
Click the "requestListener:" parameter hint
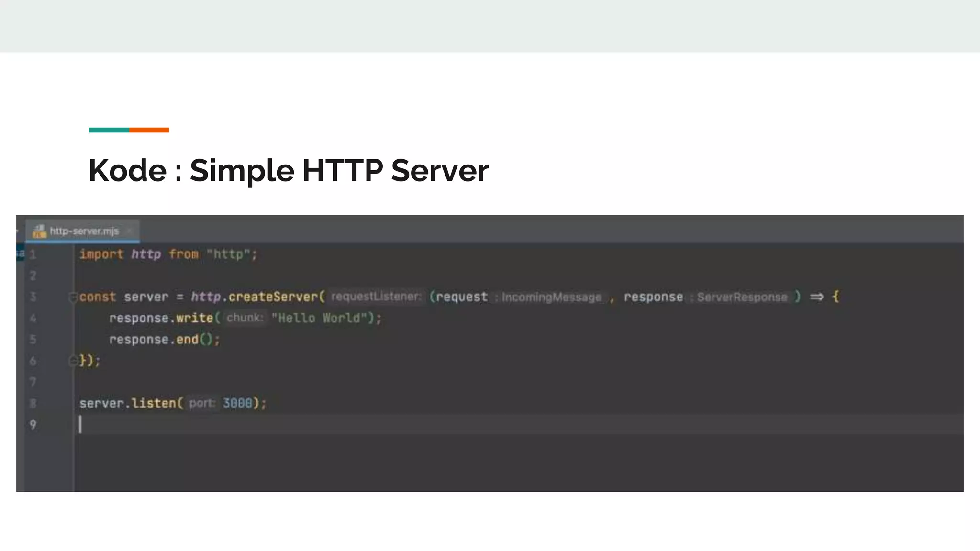[376, 297]
